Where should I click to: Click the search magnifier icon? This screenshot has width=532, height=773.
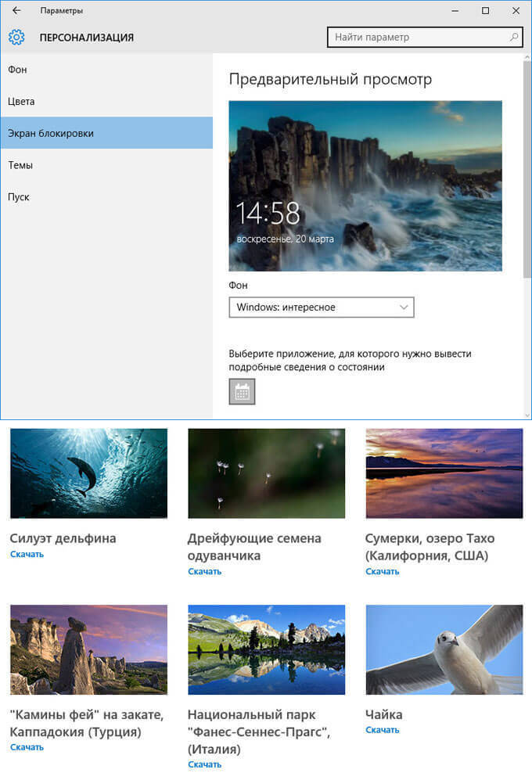point(514,37)
